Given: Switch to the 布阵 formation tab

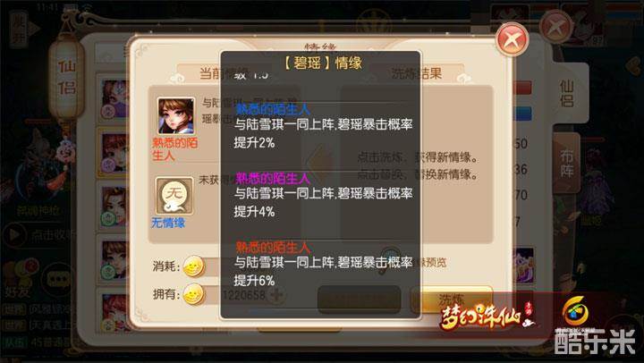Looking at the screenshot, I should coord(567,163).
